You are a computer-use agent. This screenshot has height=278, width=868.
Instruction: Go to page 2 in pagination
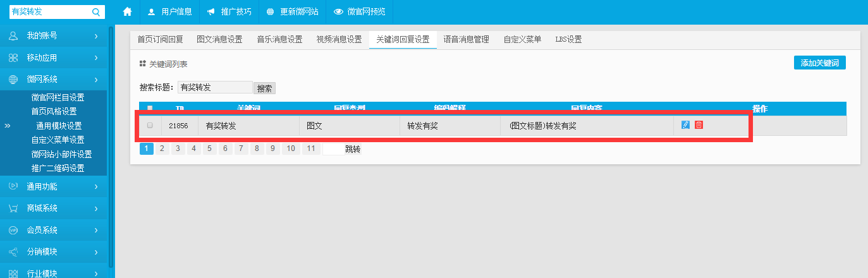(162, 149)
